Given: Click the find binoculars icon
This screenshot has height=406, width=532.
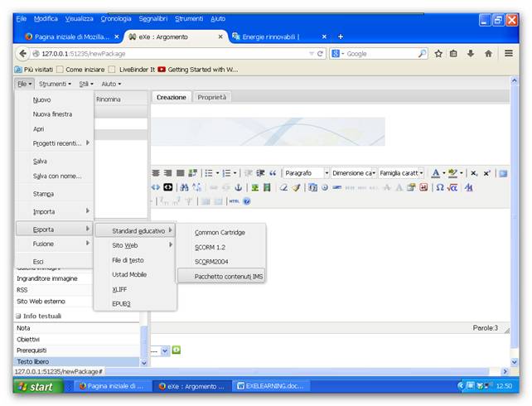Looking at the screenshot, I should tap(184, 187).
